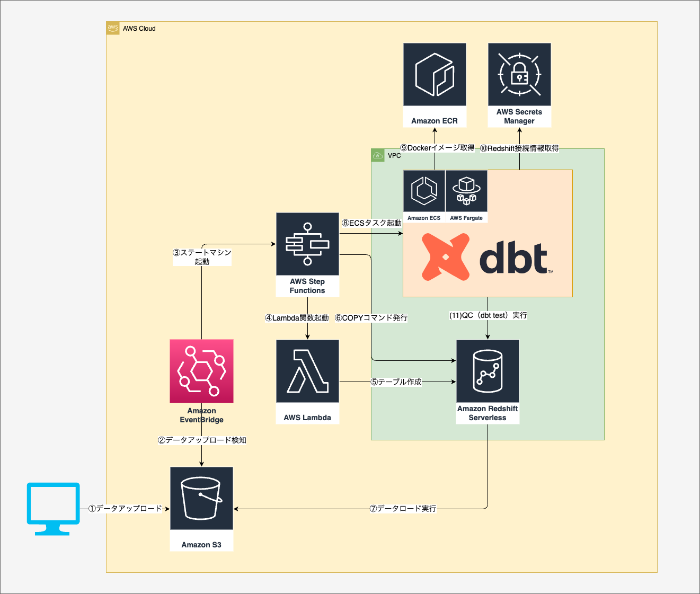The image size is (700, 594).
Task: Click the AWS Secrets Manager icon
Action: [519, 75]
